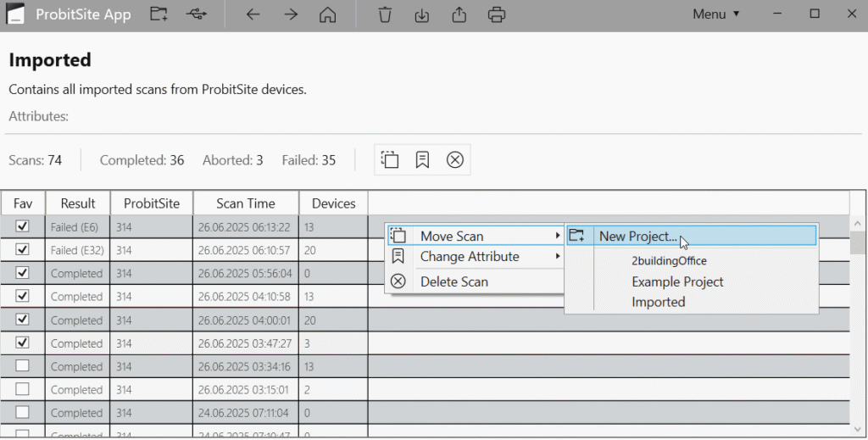Sort by the Devices column header
This screenshot has height=440, width=868.
click(x=333, y=203)
